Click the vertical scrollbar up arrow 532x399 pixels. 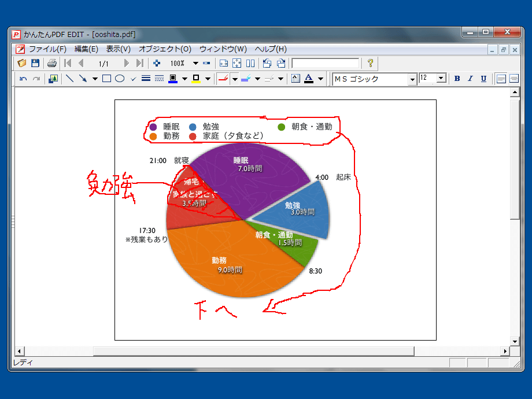pyautogui.click(x=515, y=93)
